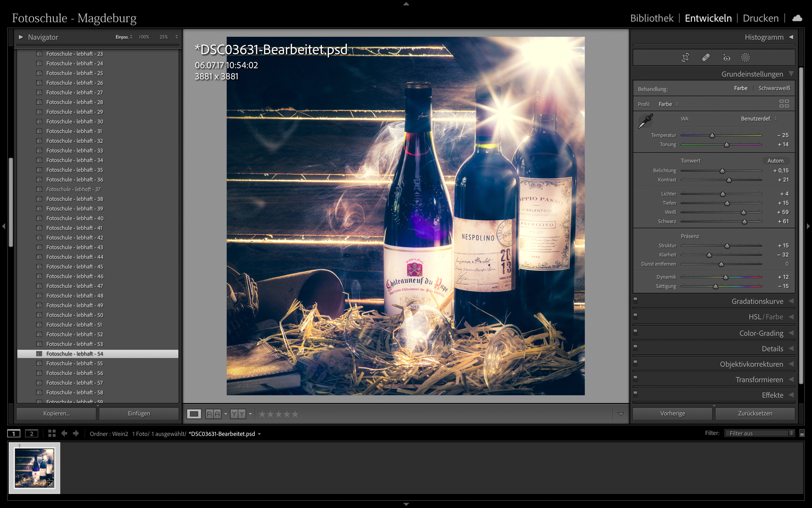This screenshot has width=812, height=508.
Task: Toggle the filter lock switch
Action: [x=802, y=434]
